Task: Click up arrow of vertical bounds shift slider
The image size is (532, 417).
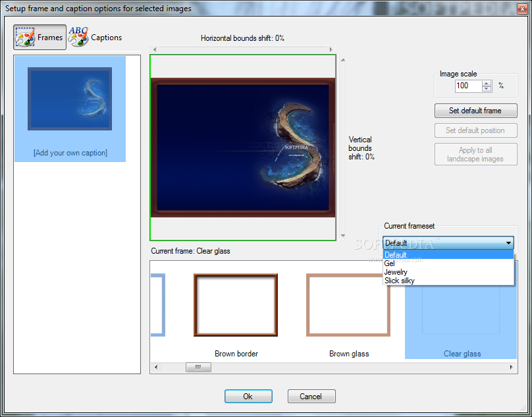Action: click(343, 60)
